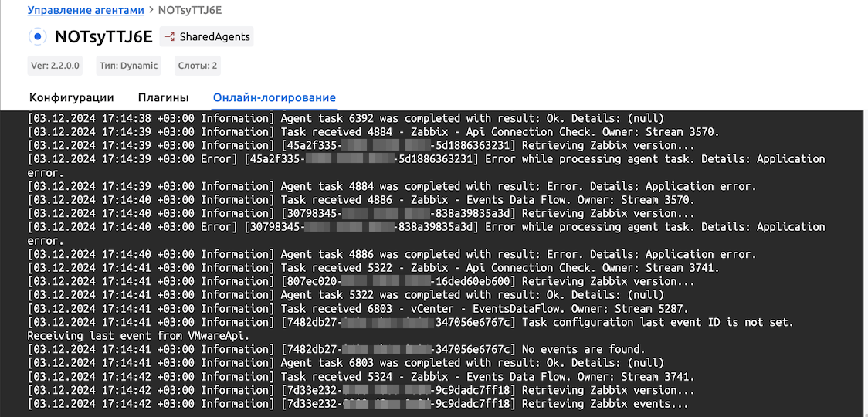868x417 pixels.
Task: Click the Ver: 2.2.0.0 badge
Action: tap(55, 66)
